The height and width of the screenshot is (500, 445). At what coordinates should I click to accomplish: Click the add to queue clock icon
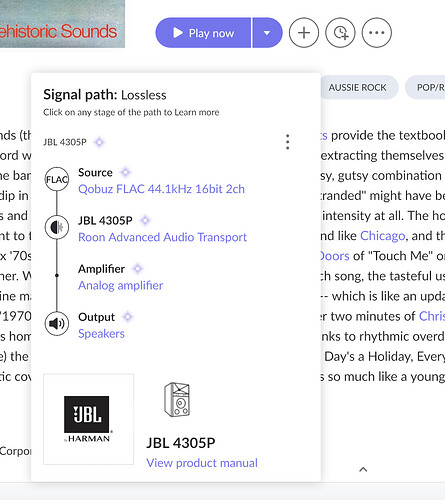click(340, 33)
